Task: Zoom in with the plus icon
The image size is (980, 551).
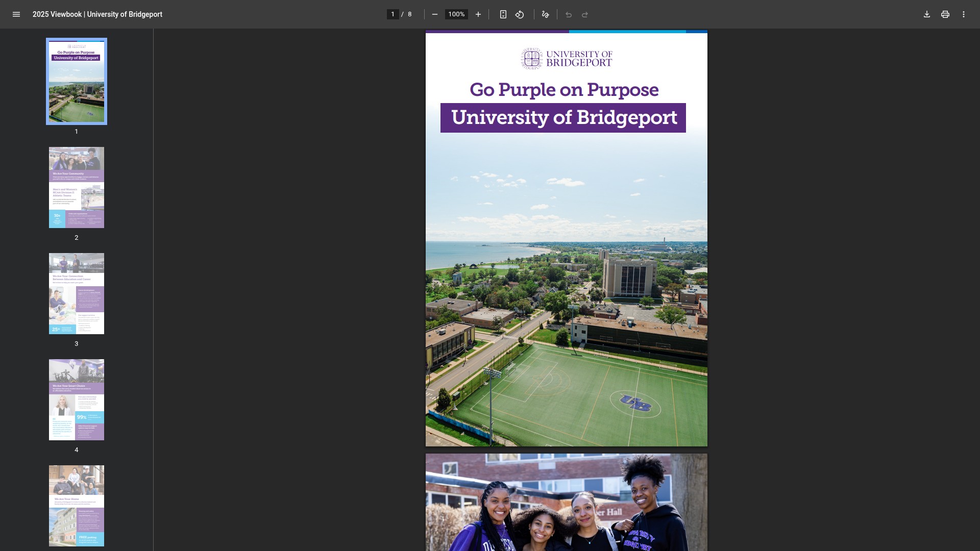Action: point(478,14)
